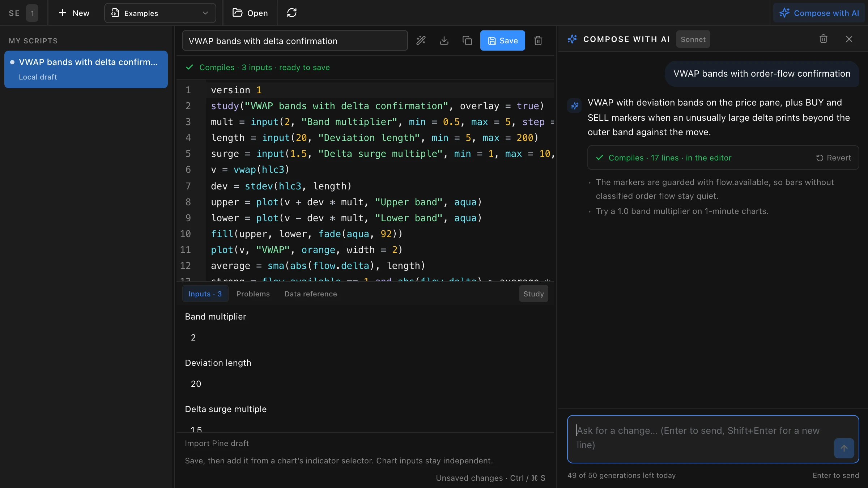Click the Open button
The width and height of the screenshot is (868, 488).
click(250, 13)
